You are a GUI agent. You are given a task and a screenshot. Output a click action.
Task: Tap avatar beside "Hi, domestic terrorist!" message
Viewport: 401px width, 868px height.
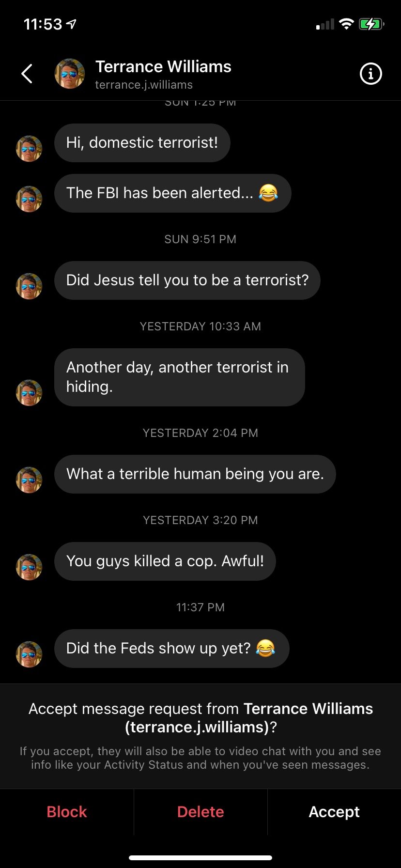[29, 148]
